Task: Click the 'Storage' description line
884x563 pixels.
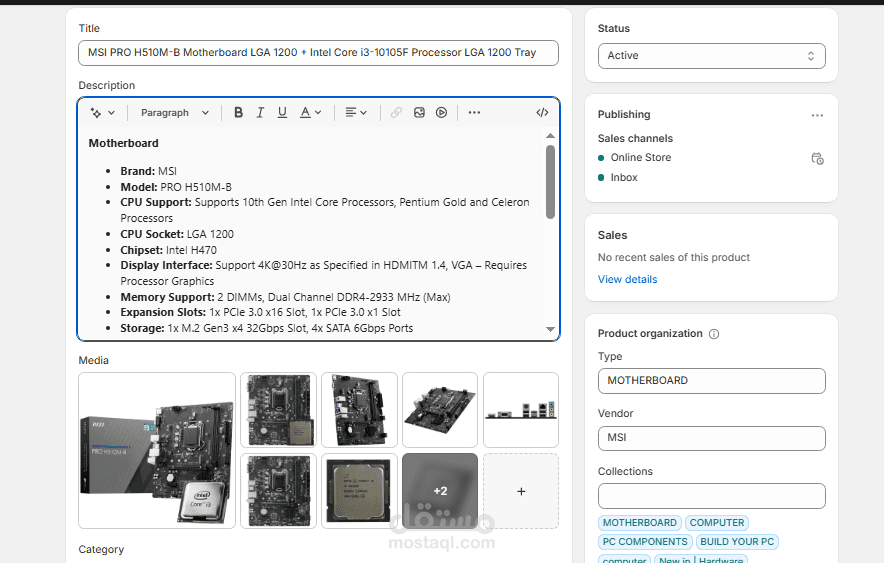Action: [267, 328]
